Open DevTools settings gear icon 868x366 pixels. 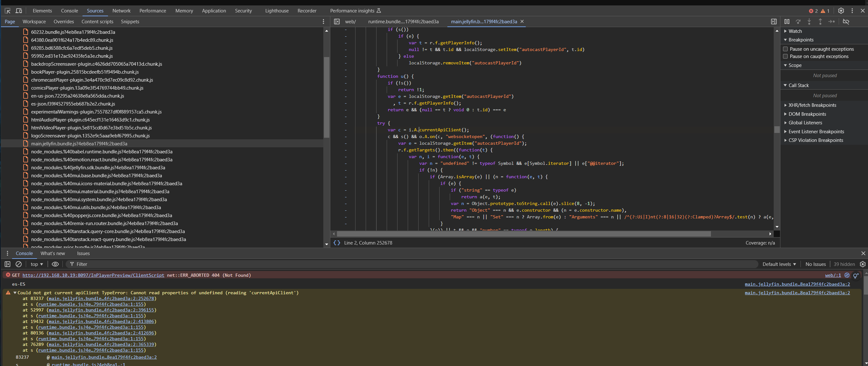point(841,11)
